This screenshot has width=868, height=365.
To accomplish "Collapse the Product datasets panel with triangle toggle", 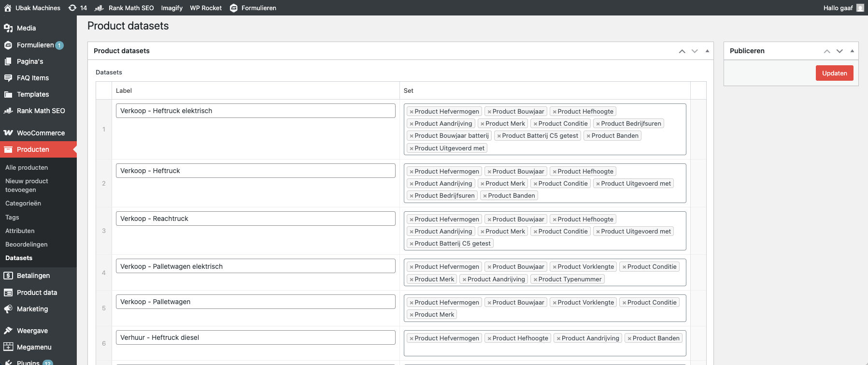I will pos(707,51).
